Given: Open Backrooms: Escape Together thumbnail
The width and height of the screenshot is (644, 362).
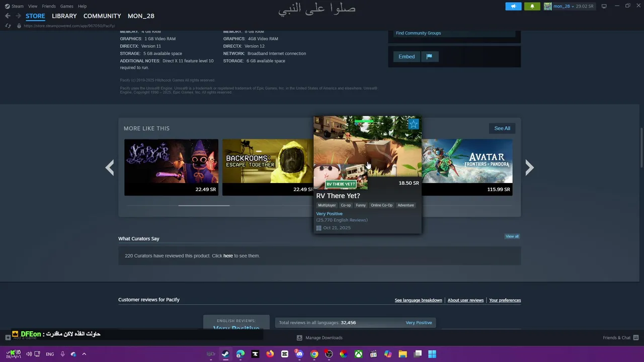Looking at the screenshot, I should click(268, 167).
